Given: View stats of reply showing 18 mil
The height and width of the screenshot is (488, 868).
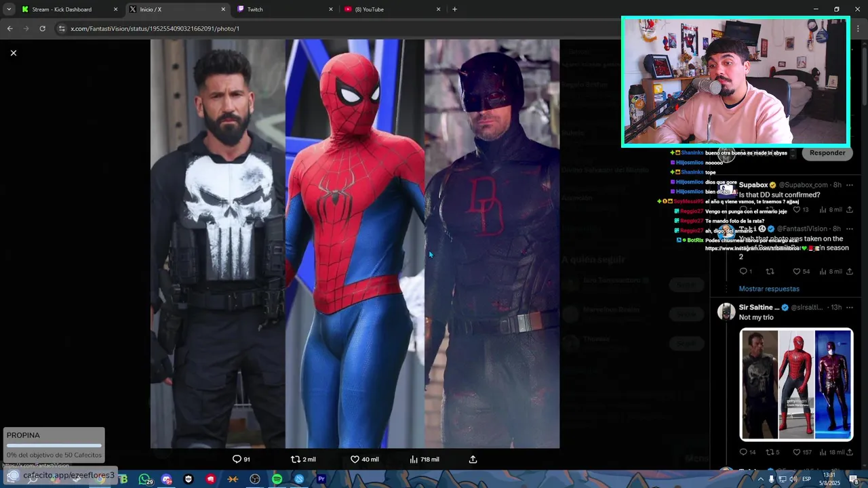Looking at the screenshot, I should [x=832, y=452].
